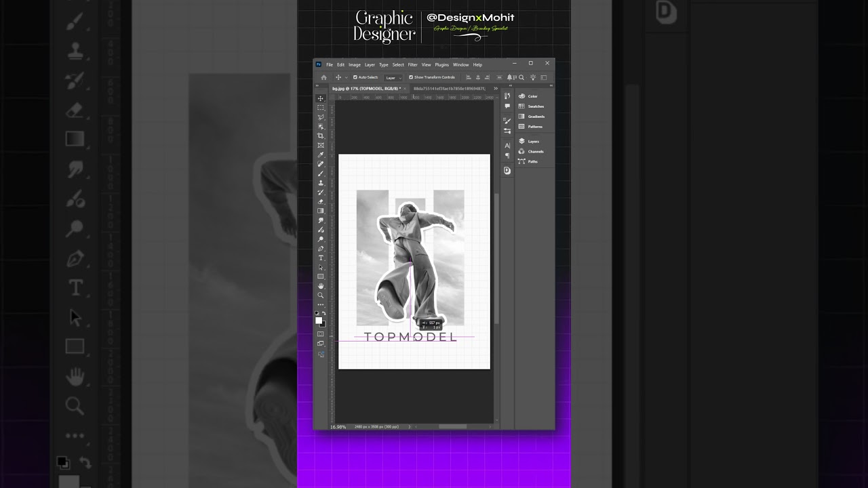Select the Brush tool
868x488 pixels.
321,174
